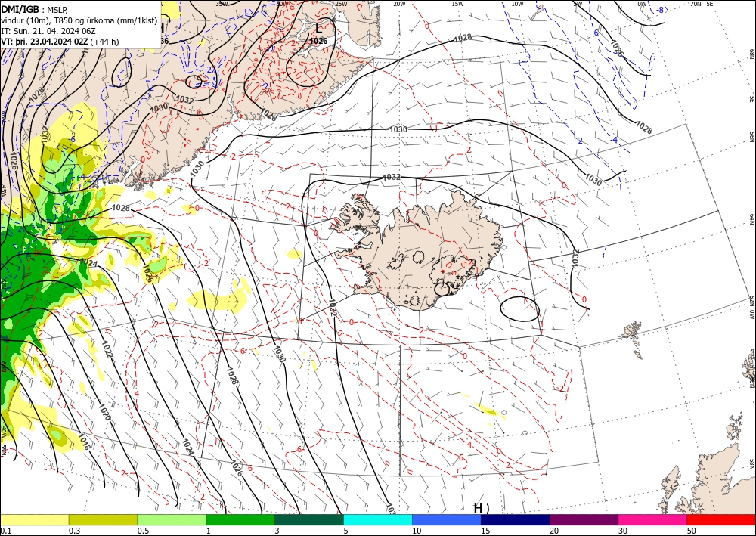Click the 'DMI/IGB : MSLP,' title line
This screenshot has height=536, width=756.
pos(35,8)
